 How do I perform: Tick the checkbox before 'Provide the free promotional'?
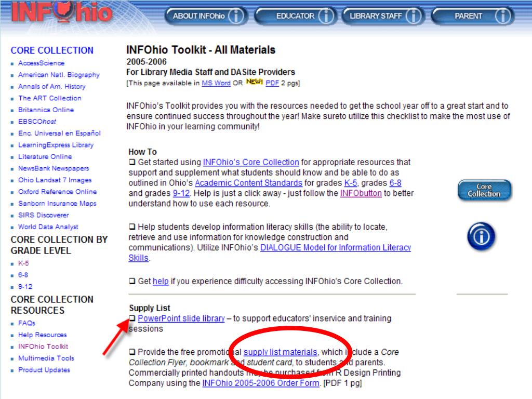pos(132,352)
